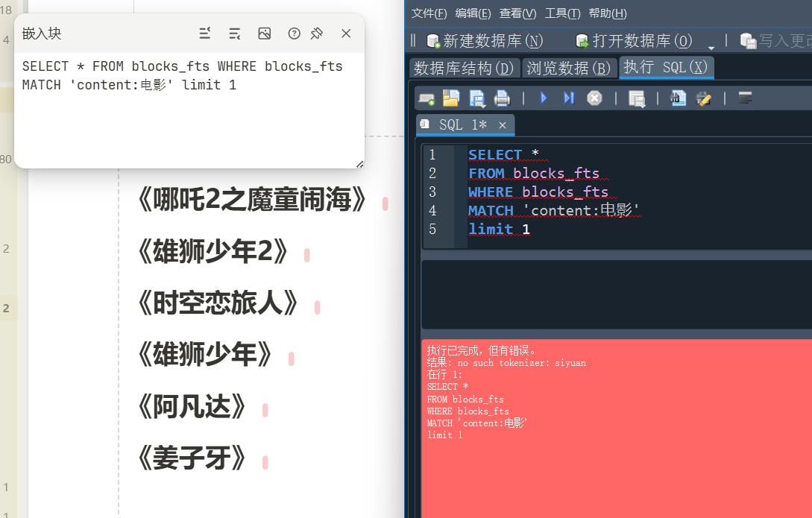Click the limit 1 line in editor
812x518 pixels.
point(499,230)
